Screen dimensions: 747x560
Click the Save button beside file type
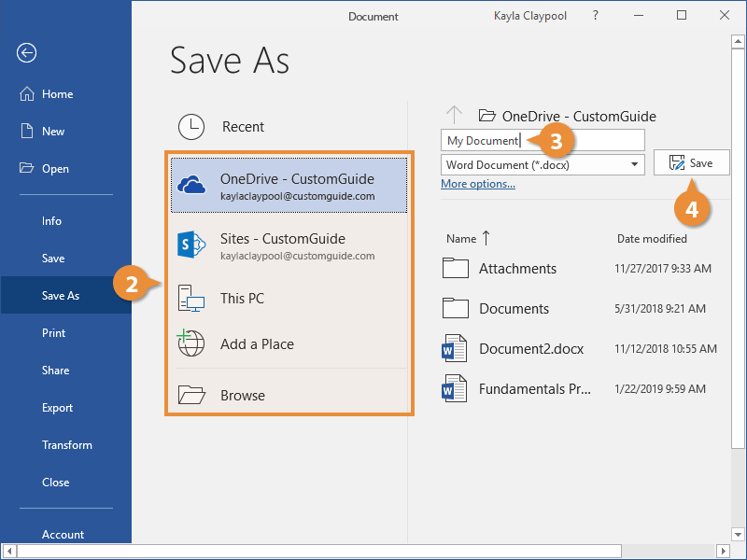(x=691, y=162)
